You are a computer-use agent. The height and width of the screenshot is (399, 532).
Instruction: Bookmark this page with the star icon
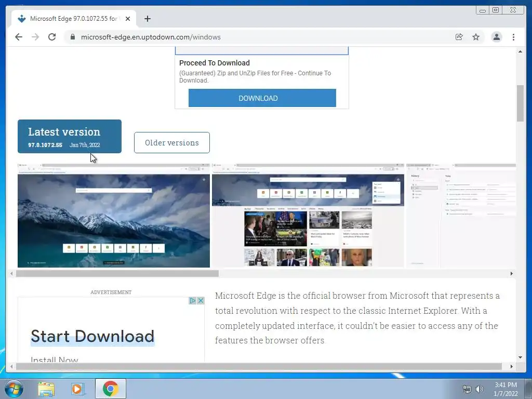476,37
